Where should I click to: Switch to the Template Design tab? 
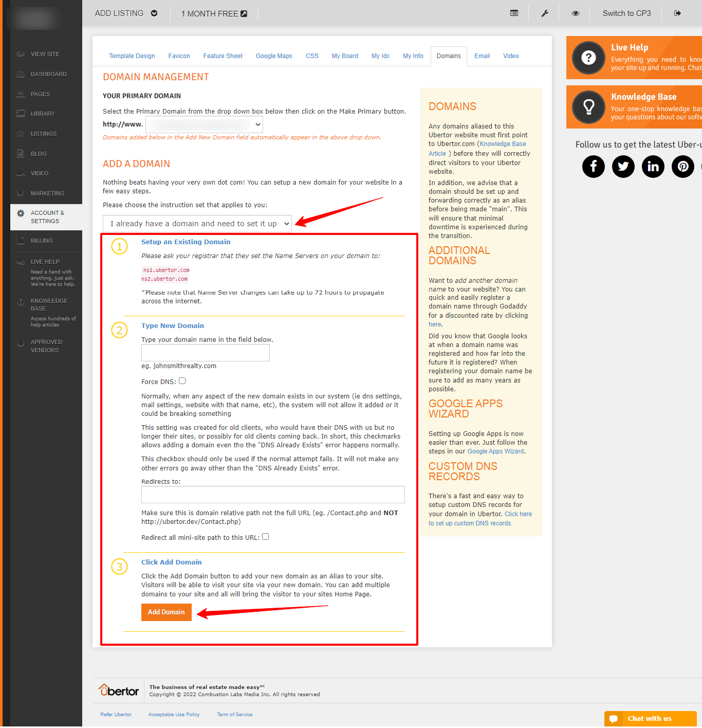point(132,56)
